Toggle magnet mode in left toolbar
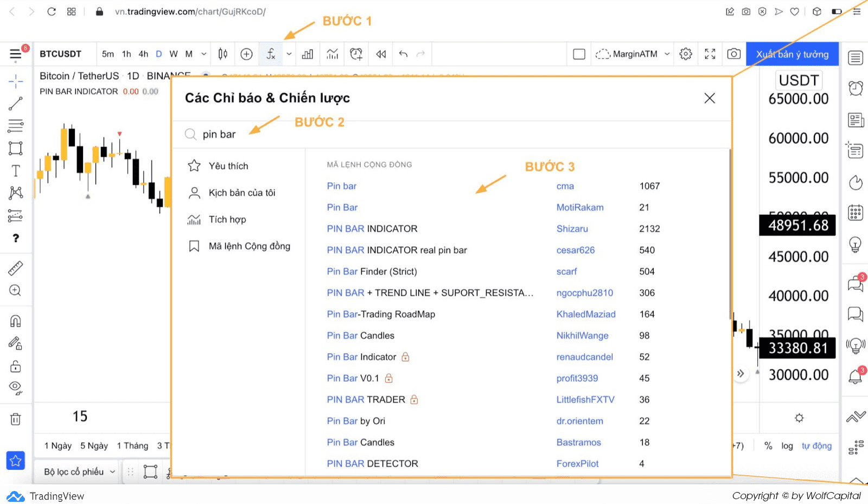The image size is (868, 504). (16, 321)
